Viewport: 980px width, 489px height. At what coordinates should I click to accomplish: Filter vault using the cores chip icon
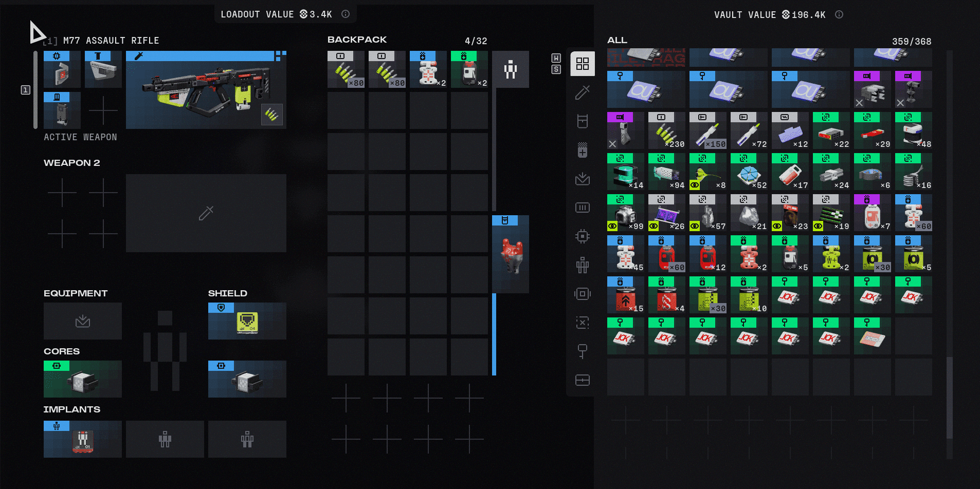[582, 236]
